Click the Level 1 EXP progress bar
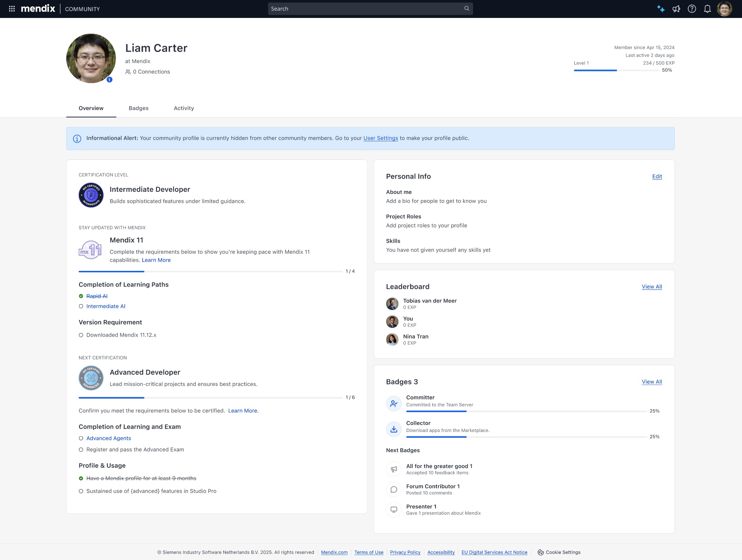The image size is (742, 560). coord(617,70)
